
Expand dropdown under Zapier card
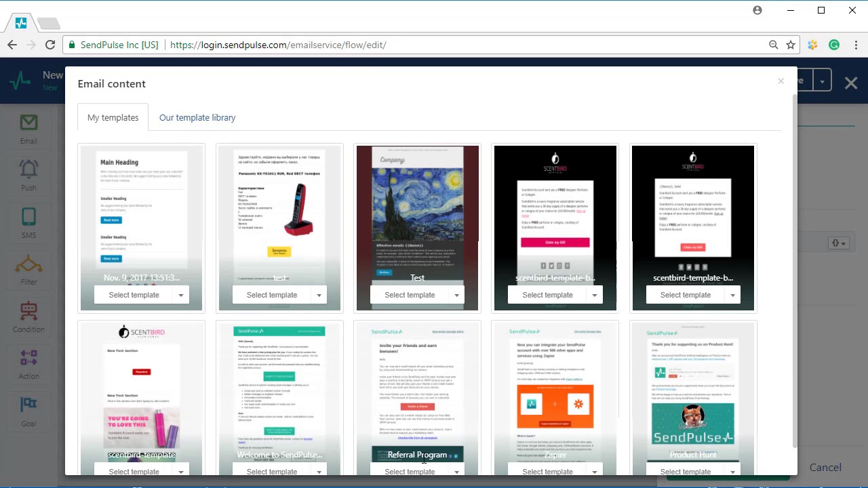coord(595,470)
